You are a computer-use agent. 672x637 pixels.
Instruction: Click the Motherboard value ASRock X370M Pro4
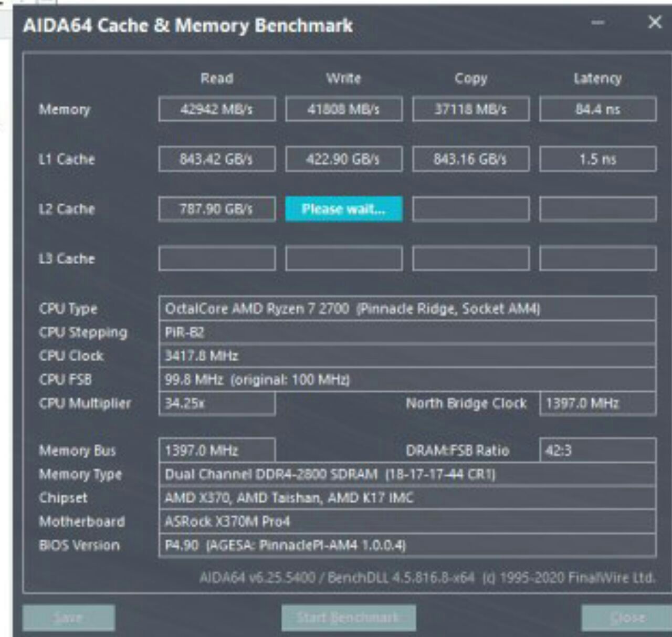click(407, 521)
